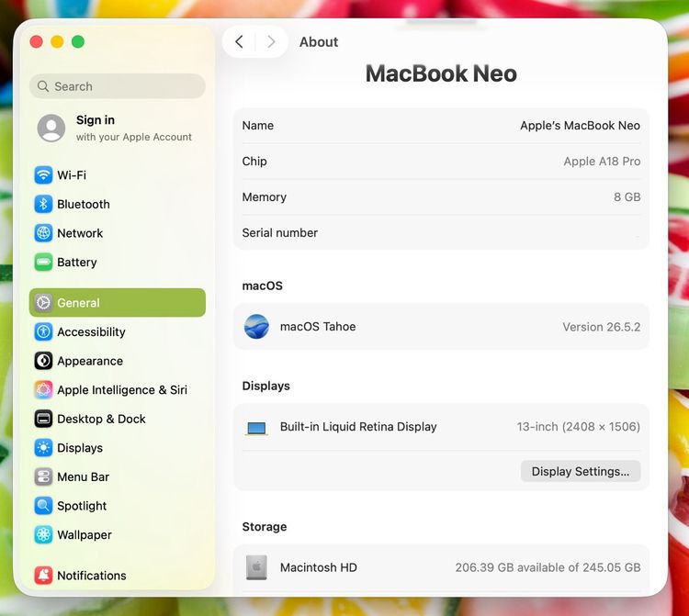Click the Displays sun icon
689x616 pixels.
click(x=43, y=447)
